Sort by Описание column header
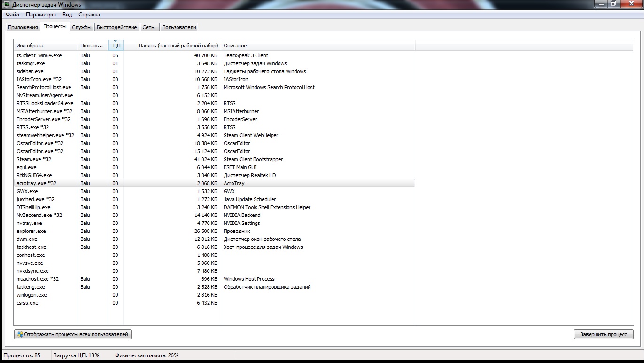 tap(318, 46)
